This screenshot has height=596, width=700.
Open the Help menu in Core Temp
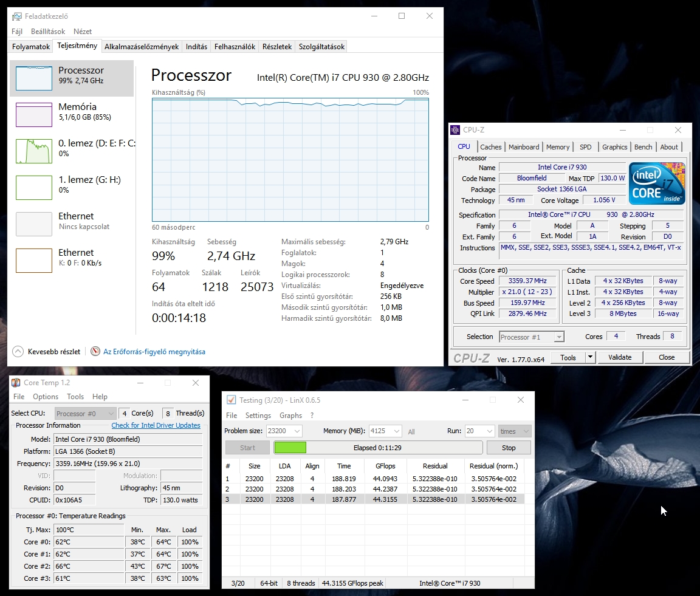click(100, 397)
